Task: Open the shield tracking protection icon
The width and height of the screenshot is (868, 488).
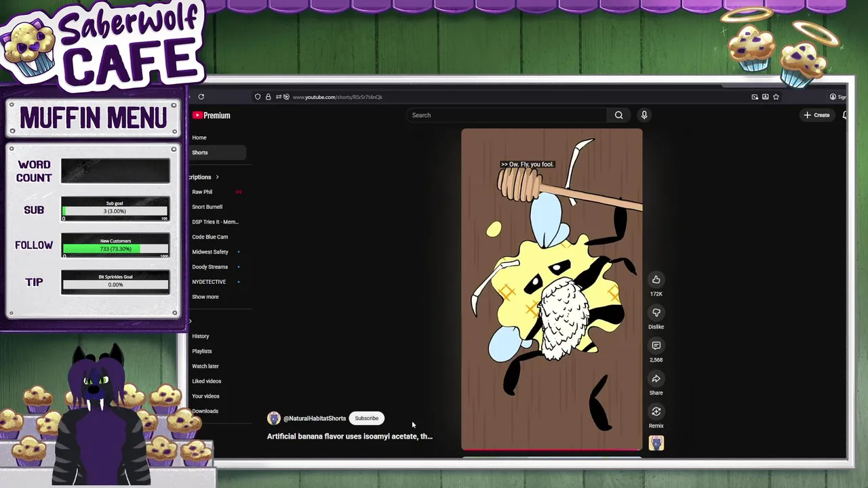Action: pos(258,97)
